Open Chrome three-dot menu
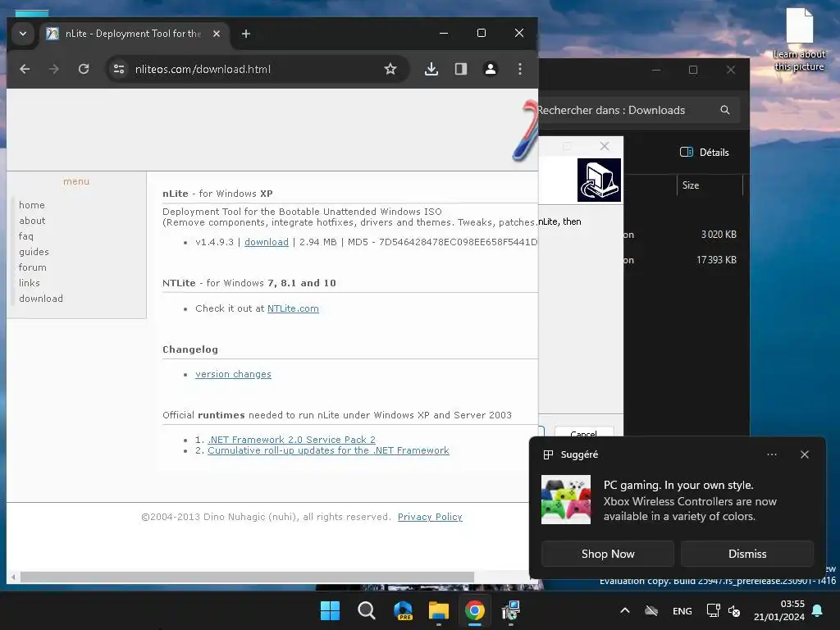This screenshot has height=630, width=840. [x=519, y=69]
